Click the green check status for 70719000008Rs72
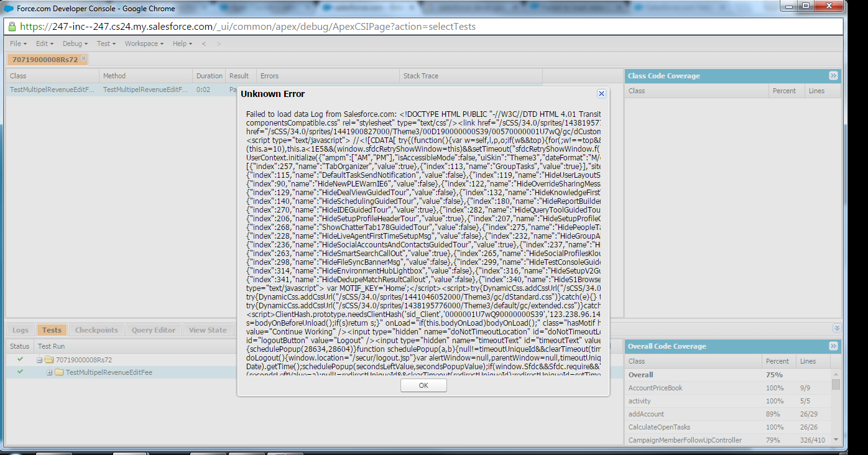868x455 pixels. (x=21, y=359)
